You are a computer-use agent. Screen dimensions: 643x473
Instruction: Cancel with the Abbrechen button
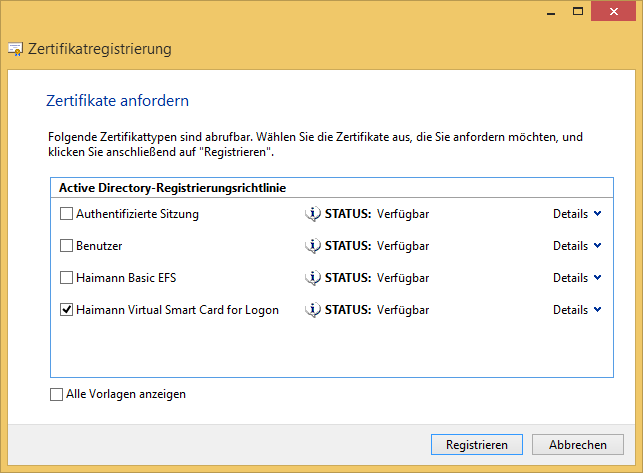tap(578, 445)
